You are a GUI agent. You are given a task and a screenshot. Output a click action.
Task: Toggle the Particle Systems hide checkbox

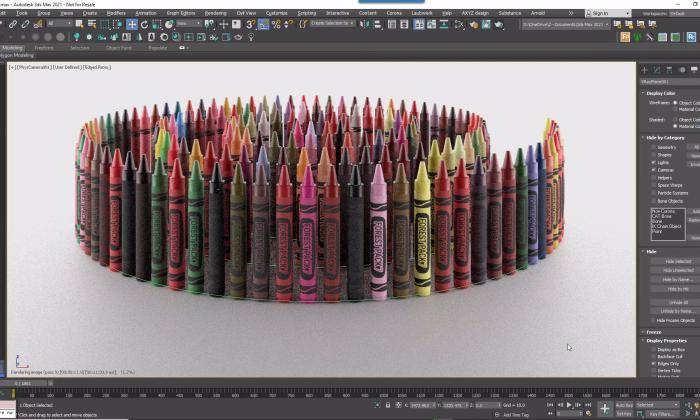pyautogui.click(x=654, y=193)
